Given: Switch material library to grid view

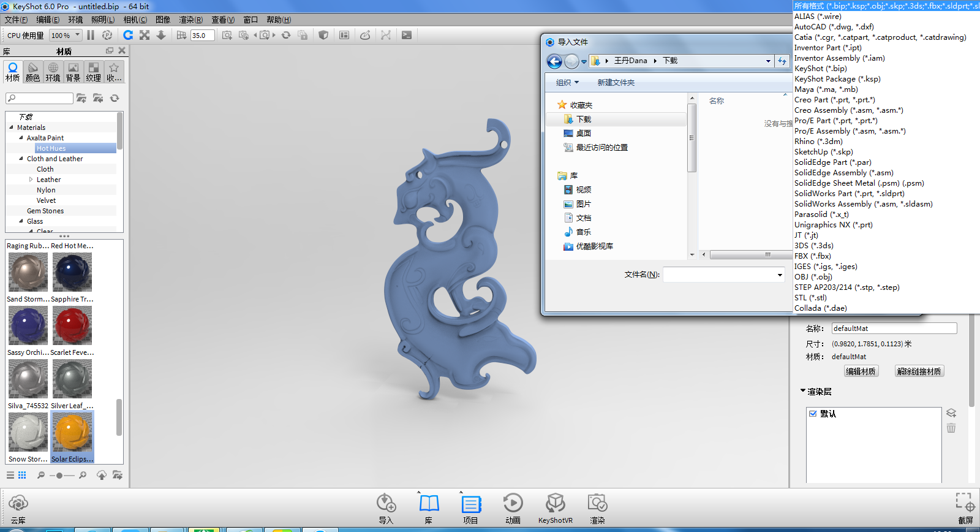Looking at the screenshot, I should click(22, 475).
